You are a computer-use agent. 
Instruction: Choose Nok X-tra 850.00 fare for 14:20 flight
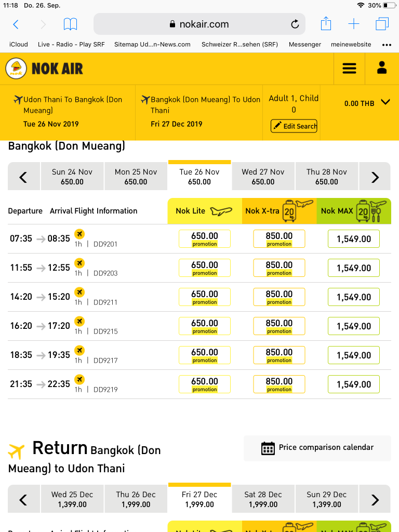(x=279, y=297)
